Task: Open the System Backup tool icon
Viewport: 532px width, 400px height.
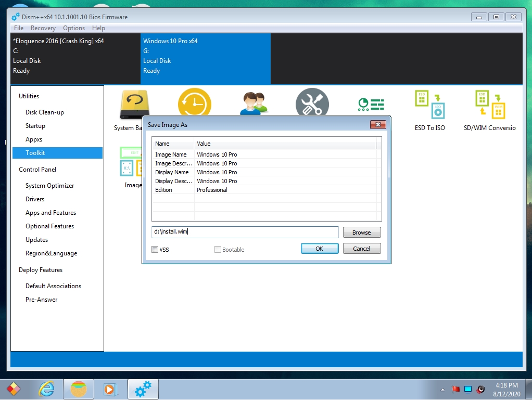Action: tap(134, 104)
